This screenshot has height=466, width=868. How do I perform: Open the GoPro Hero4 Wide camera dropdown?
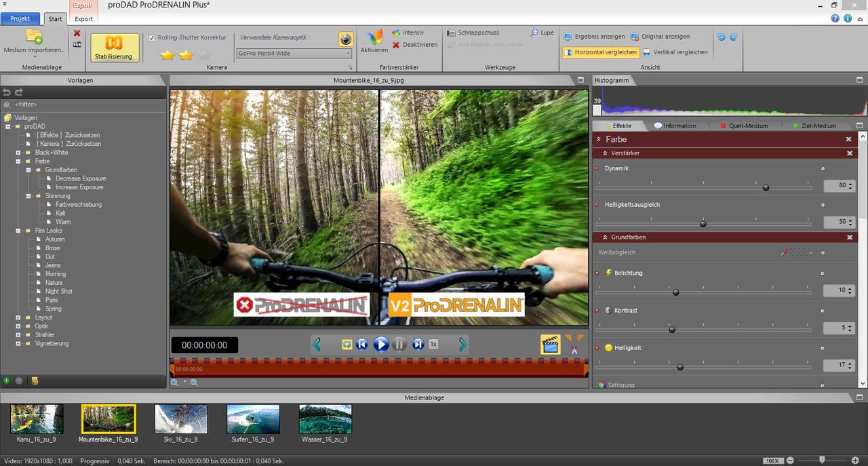point(347,53)
